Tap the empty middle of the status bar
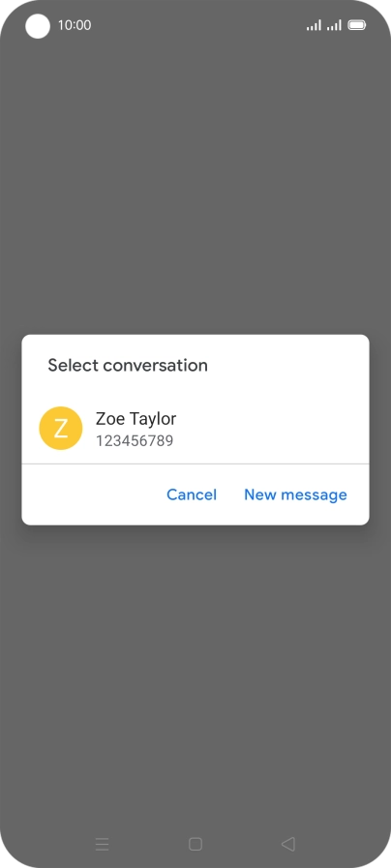This screenshot has height=868, width=391. (199, 25)
